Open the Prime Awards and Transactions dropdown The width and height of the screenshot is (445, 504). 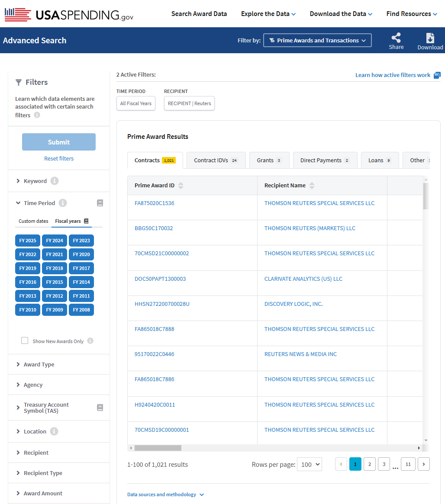click(x=317, y=40)
